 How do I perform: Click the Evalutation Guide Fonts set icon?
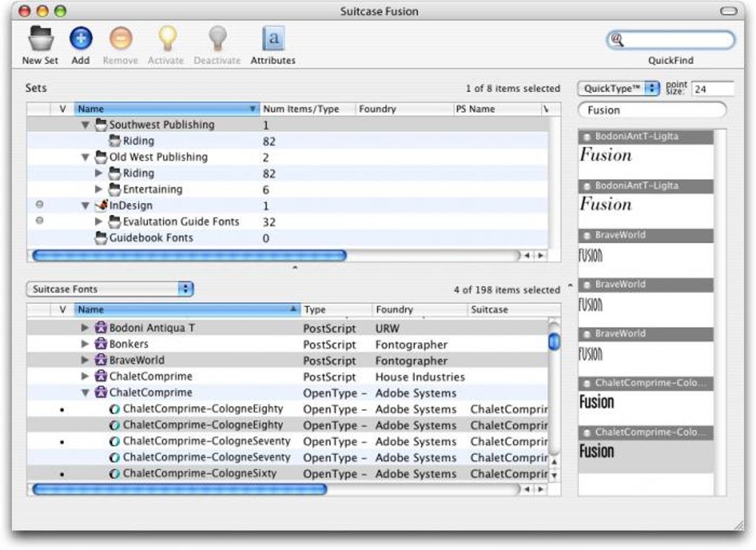pos(114,222)
